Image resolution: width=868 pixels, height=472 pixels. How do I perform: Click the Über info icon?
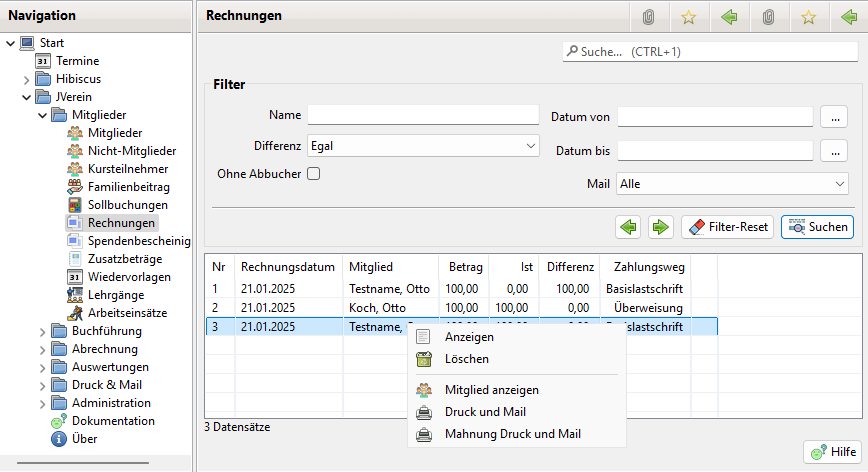pos(59,439)
